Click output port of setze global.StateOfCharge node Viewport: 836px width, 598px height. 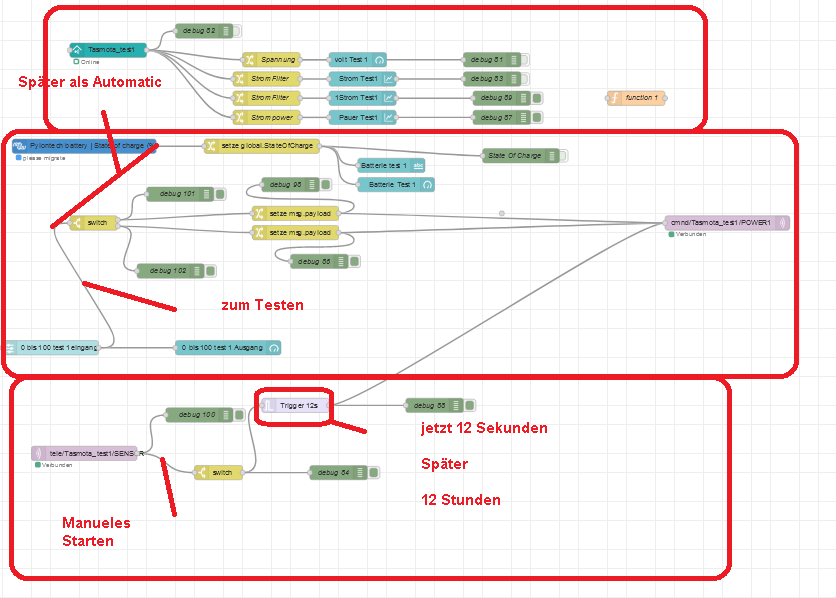(319, 146)
